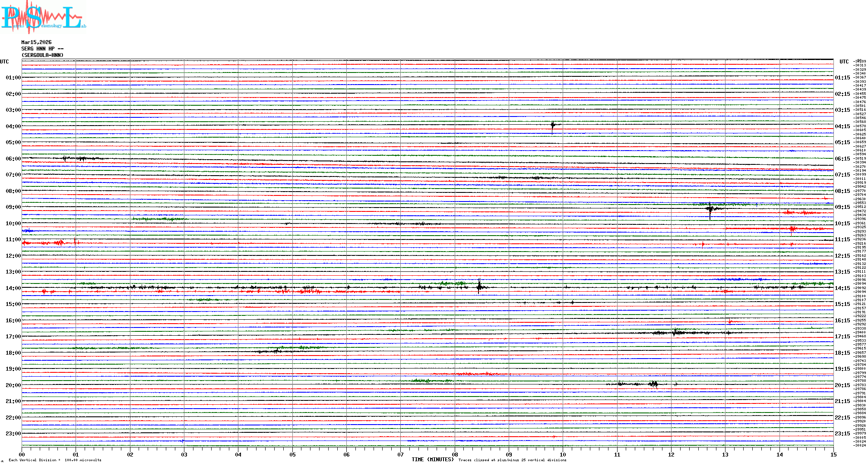Select the 09:15 label on the right side
This screenshot has height=466, width=868.
(x=842, y=207)
